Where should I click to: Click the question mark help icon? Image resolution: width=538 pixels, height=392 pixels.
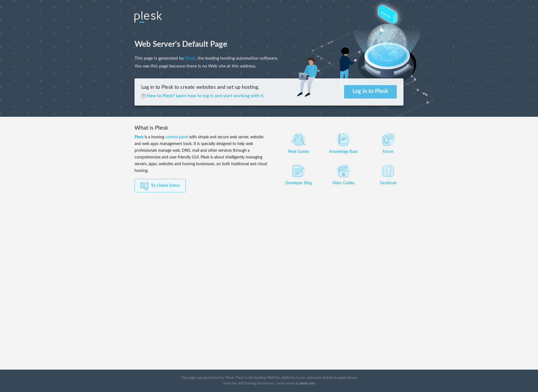143,95
